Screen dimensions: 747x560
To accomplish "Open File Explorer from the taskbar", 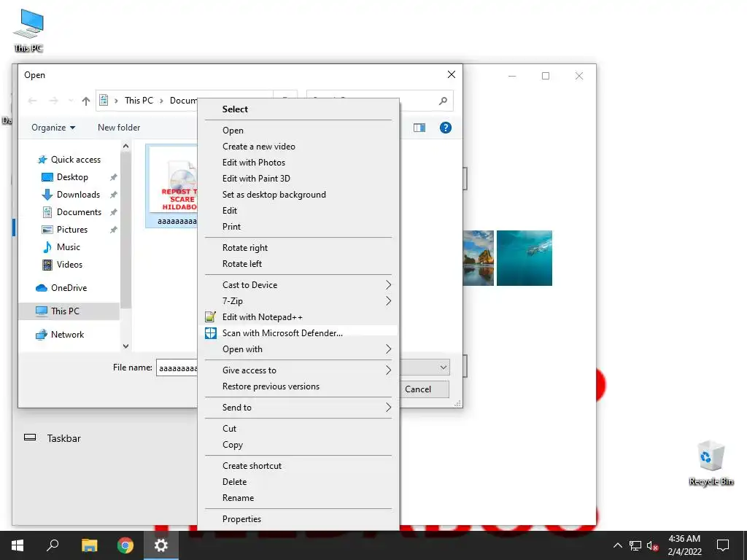I will [x=89, y=545].
